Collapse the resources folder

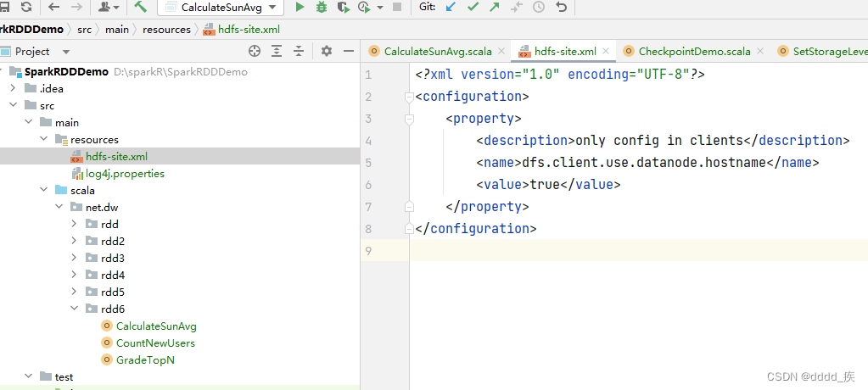pos(44,139)
